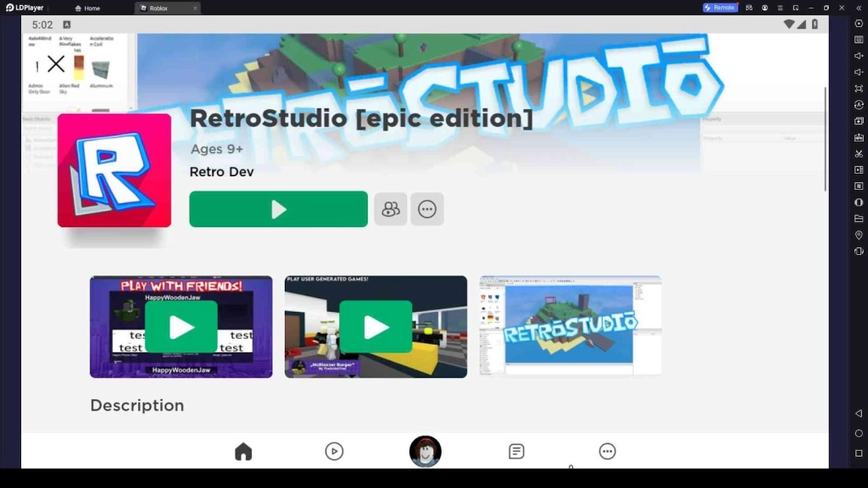The image size is (868, 488).
Task: Click the 'Ages 9+' rating label
Action: 217,149
